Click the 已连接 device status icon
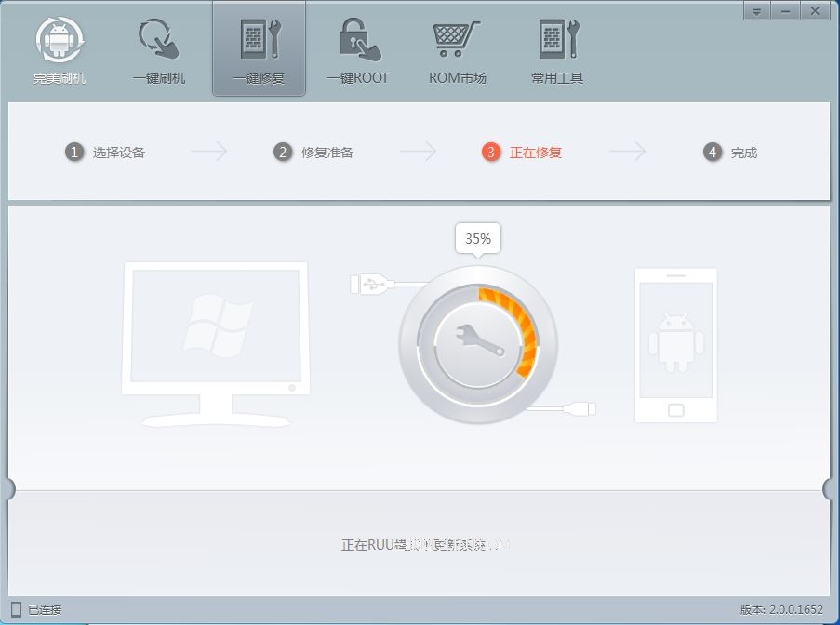Screen dimensions: 840x625 pyautogui.click(x=16, y=609)
